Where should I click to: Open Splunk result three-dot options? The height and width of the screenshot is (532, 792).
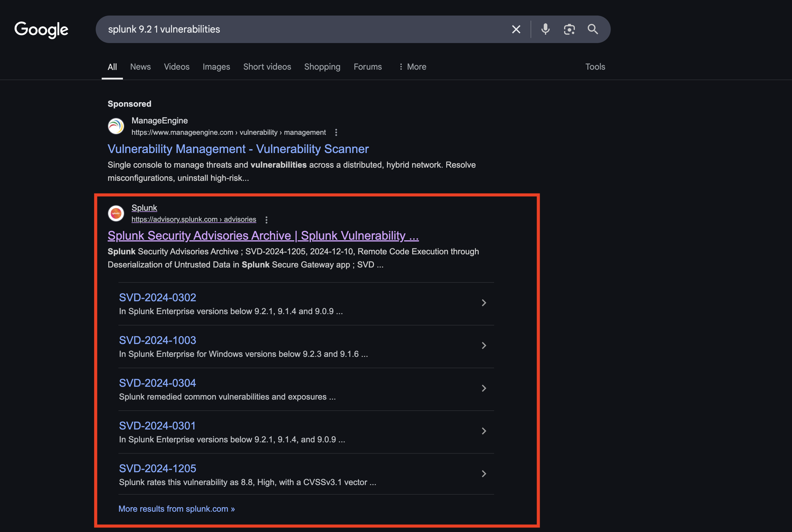(266, 219)
